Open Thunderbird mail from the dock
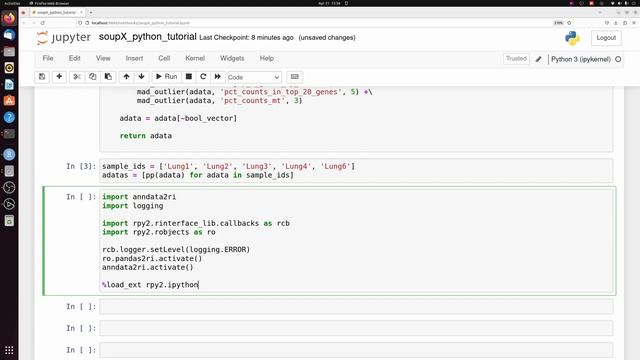640x360 pixels. (9, 35)
